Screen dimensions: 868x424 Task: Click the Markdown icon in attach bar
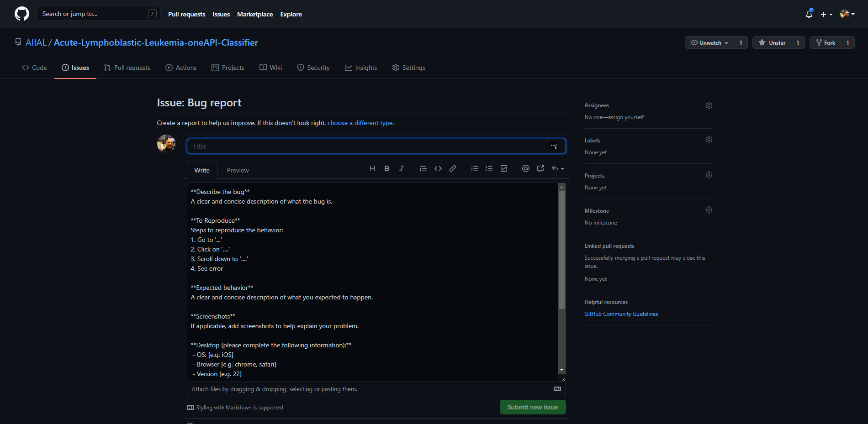557,389
